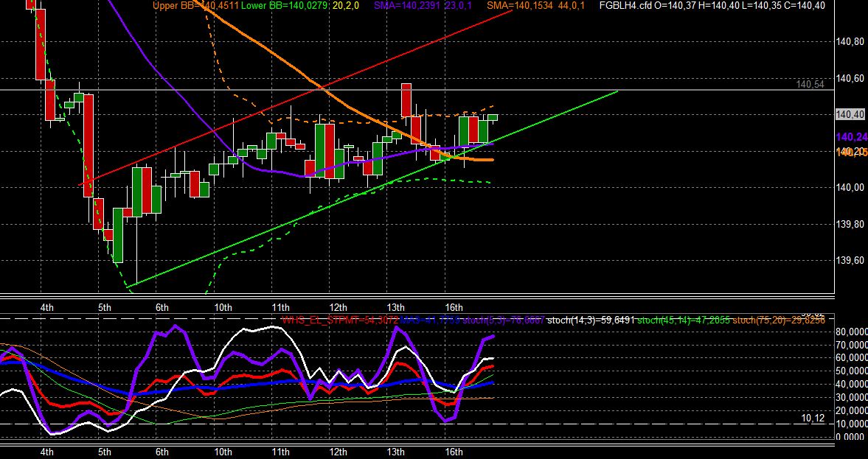Click the purple SMA=140,2391 label
This screenshot has height=459, width=868.
pos(408,6)
